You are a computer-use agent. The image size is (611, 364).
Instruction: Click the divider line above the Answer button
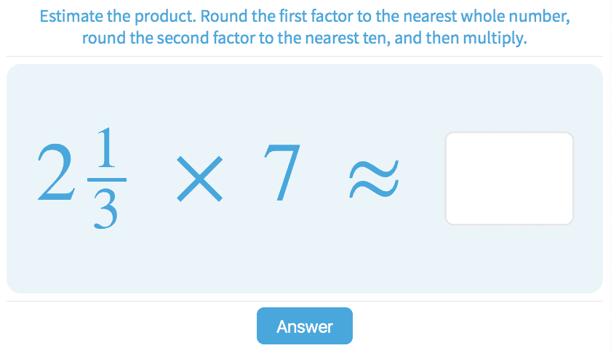305,301
